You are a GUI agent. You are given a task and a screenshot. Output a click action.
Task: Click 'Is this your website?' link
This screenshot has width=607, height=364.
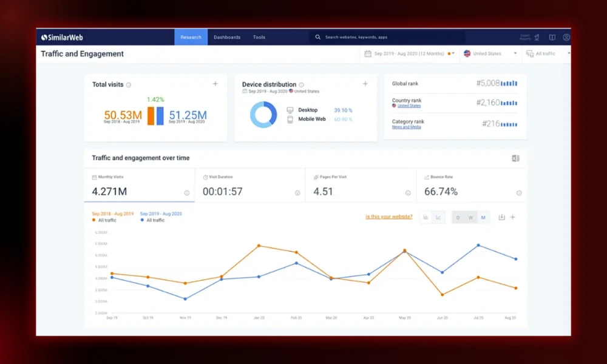click(x=388, y=217)
